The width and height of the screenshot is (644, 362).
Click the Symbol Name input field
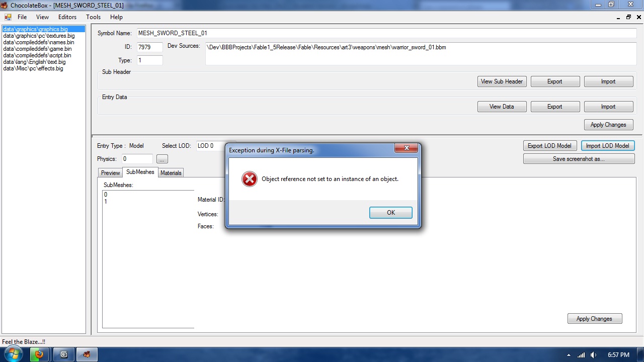click(386, 33)
